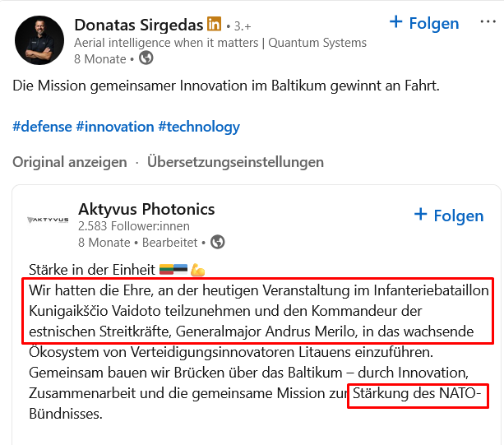Click the Quantum Systems headline text
Image resolution: width=504 pixels, height=445 pixels.
pyautogui.click(x=220, y=43)
